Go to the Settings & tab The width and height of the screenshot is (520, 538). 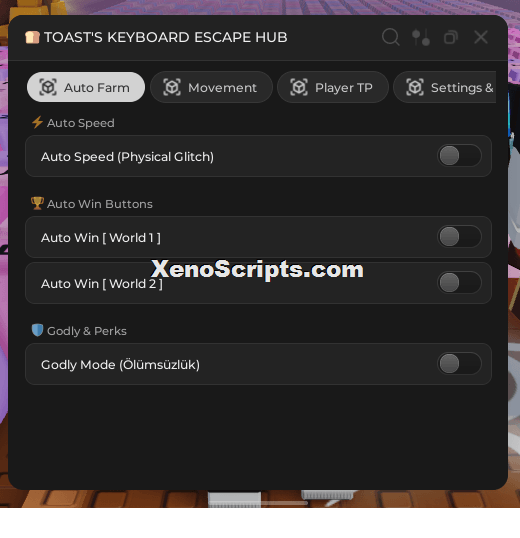pyautogui.click(x=445, y=87)
